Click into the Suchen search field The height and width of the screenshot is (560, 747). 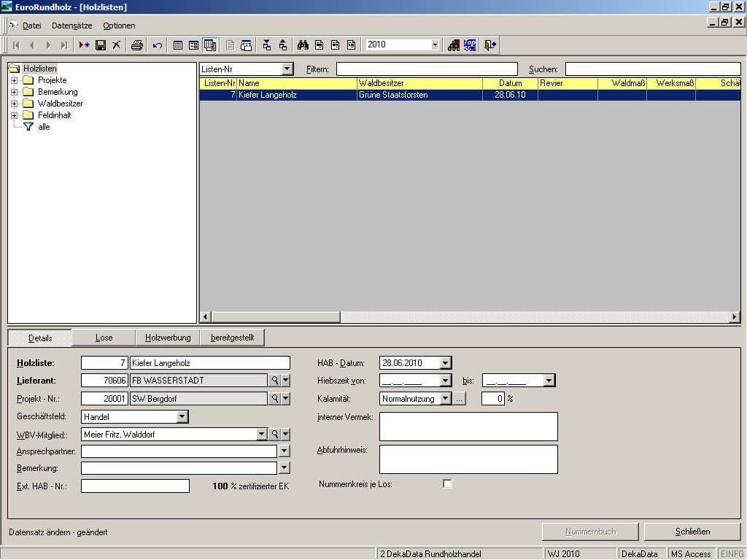coord(652,69)
